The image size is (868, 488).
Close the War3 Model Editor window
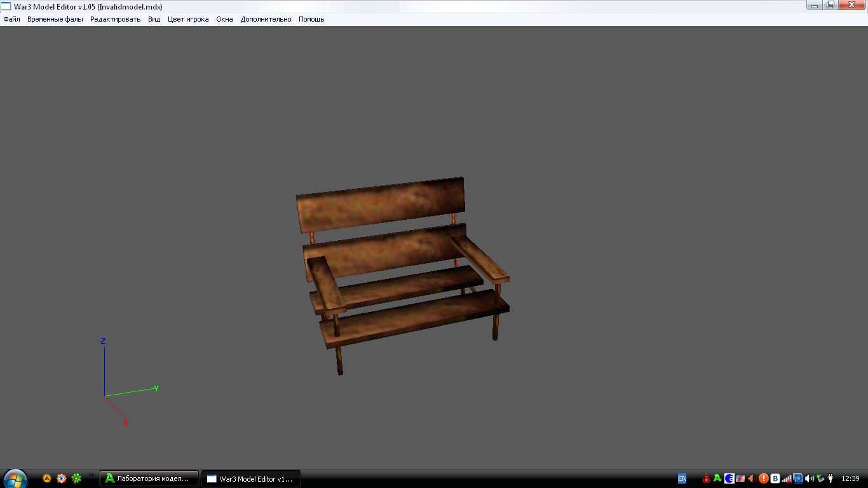[851, 5]
